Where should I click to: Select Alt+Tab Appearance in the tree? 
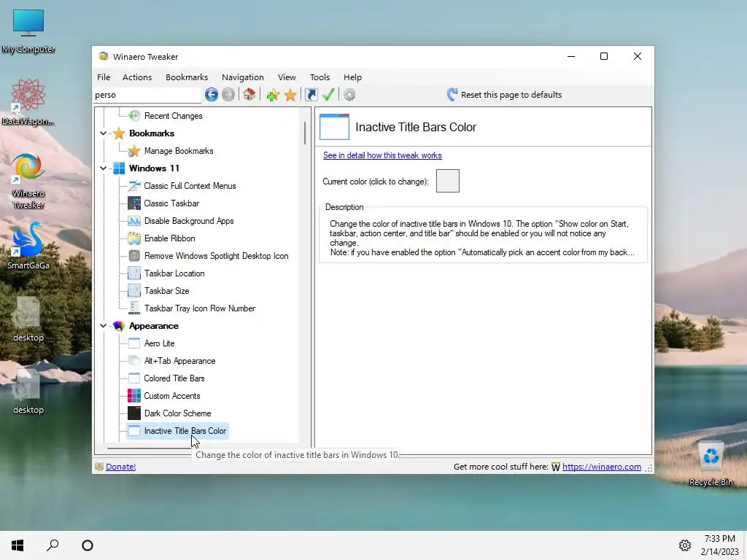[179, 361]
